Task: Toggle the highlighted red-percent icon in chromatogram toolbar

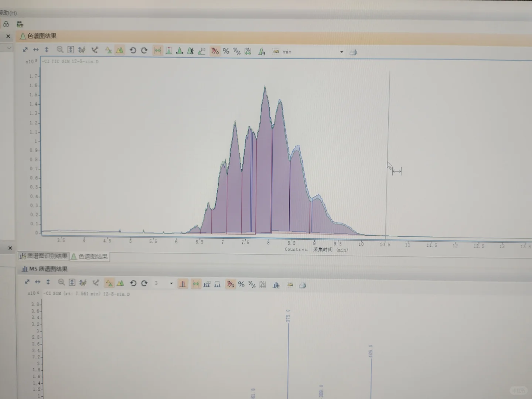Action: pyautogui.click(x=215, y=51)
